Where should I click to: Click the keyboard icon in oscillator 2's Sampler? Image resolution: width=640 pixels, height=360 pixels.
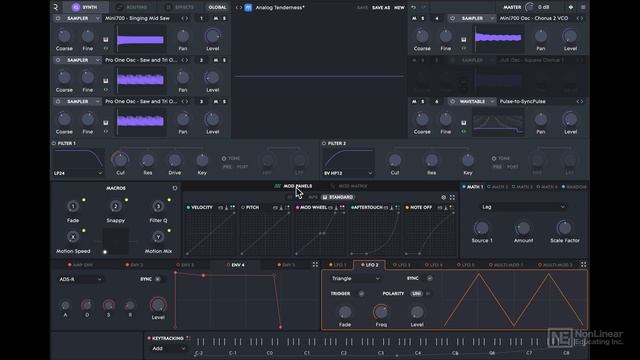point(106,81)
